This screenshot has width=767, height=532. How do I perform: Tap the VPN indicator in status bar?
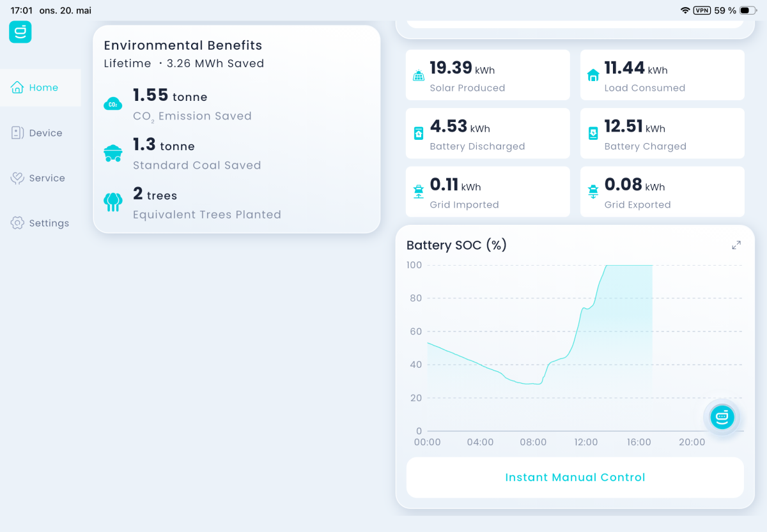point(702,10)
